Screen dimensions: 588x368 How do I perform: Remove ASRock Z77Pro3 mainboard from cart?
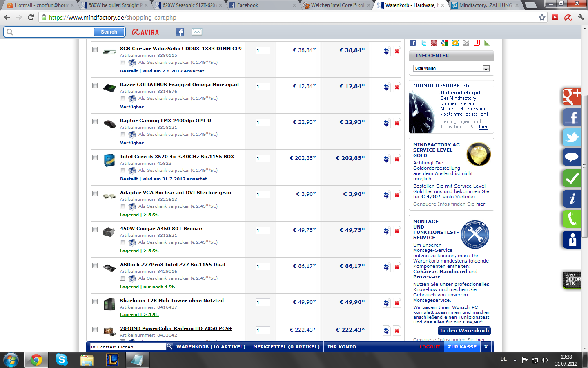tap(396, 267)
